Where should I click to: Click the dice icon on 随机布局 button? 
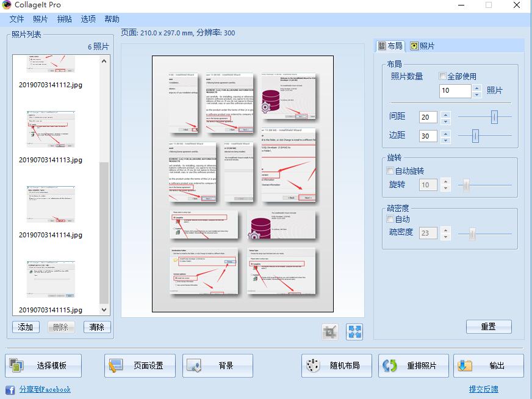[x=312, y=365]
